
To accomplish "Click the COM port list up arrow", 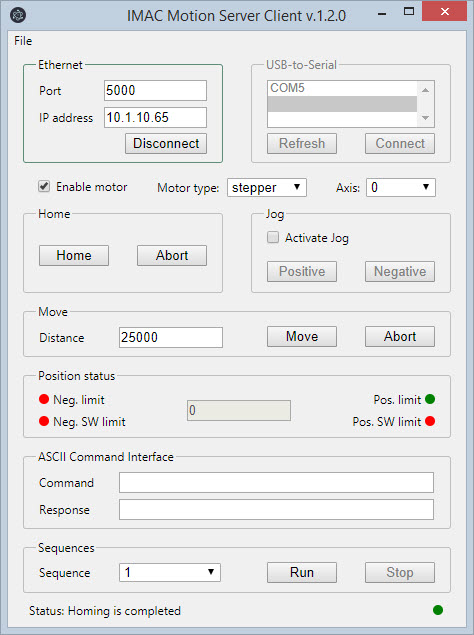I will pyautogui.click(x=425, y=90).
